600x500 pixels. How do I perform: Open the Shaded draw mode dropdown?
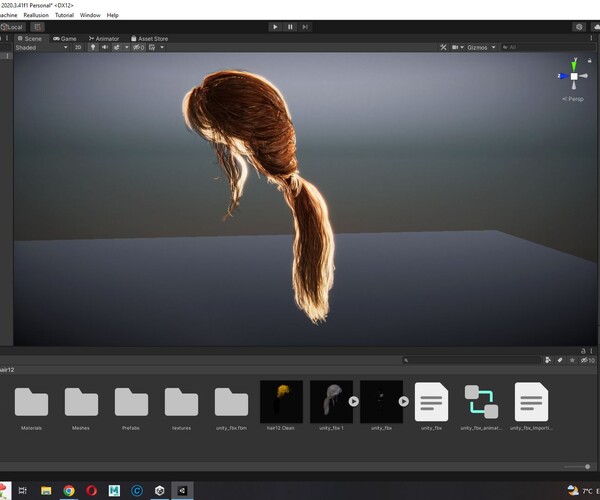(x=42, y=47)
